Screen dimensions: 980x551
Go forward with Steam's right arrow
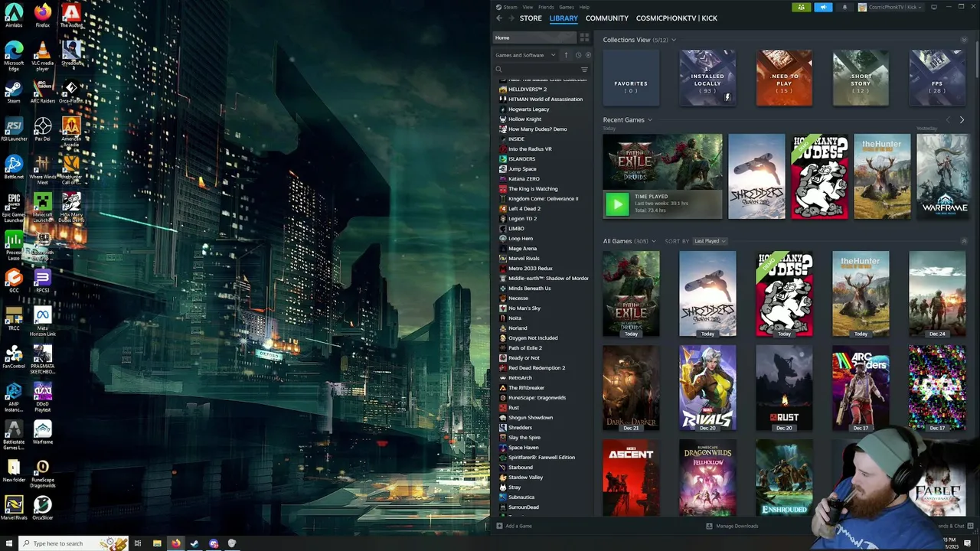(511, 18)
